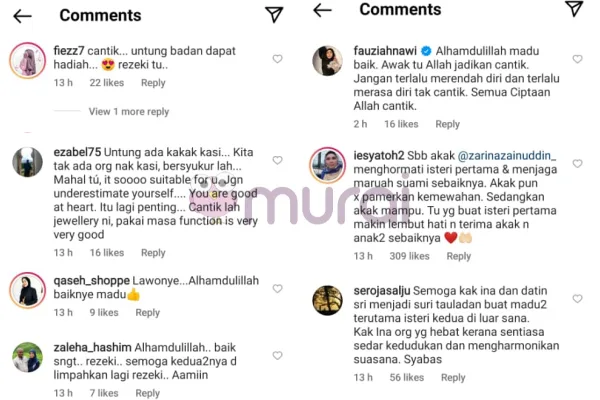Open direct share icon in left panel
The height and width of the screenshot is (400, 600).
tap(274, 15)
